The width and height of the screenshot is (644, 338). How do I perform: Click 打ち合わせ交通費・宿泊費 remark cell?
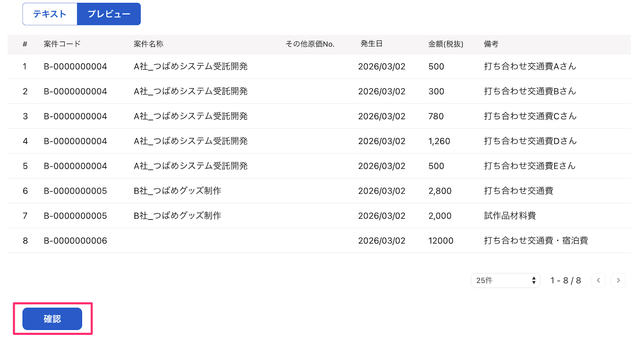pyautogui.click(x=536, y=241)
